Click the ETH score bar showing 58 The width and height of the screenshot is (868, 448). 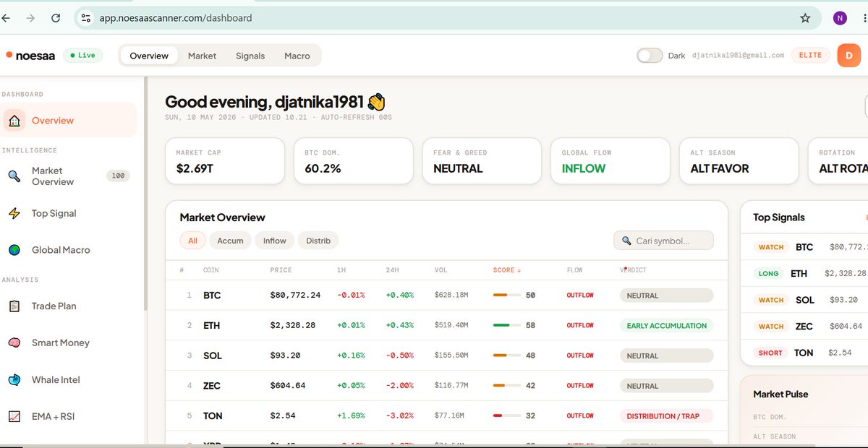click(x=506, y=326)
